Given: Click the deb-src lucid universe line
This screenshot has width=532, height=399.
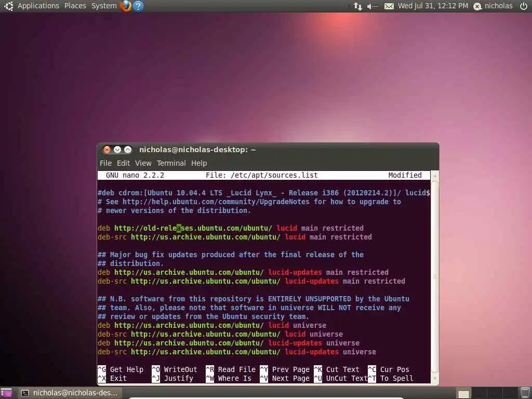Looking at the screenshot, I should point(220,334).
